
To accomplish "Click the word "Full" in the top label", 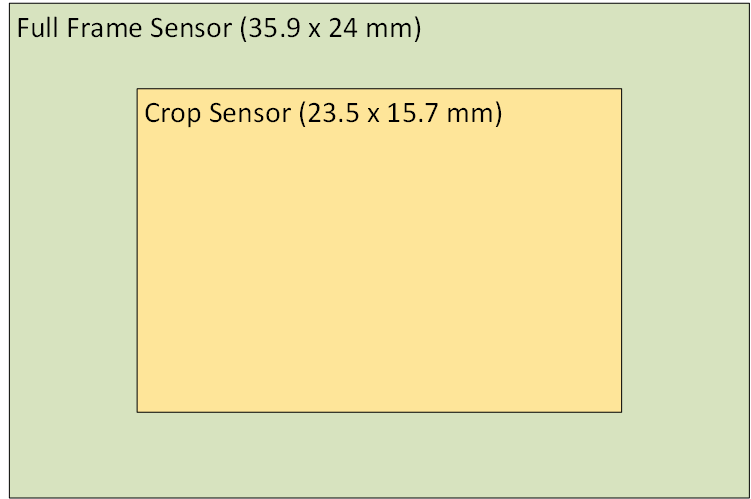I will 36,29.
